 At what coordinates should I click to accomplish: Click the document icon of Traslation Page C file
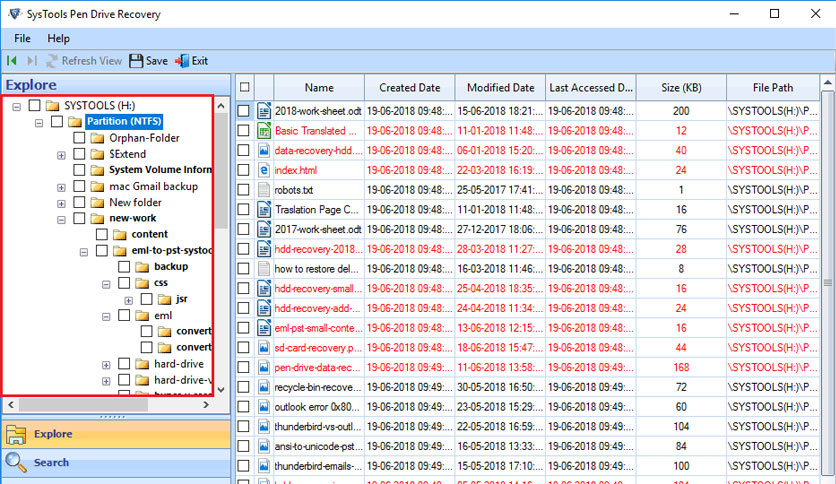pos(263,209)
